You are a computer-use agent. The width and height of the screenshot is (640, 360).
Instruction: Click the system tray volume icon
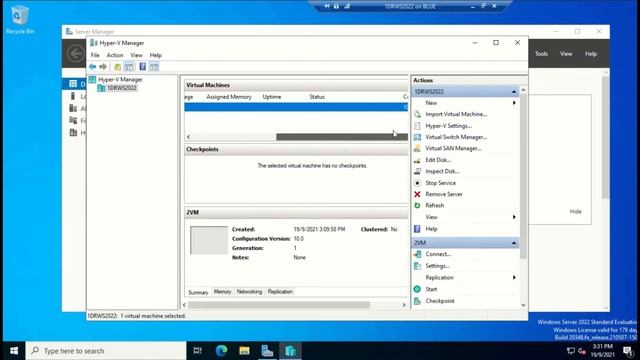pyautogui.click(x=582, y=351)
